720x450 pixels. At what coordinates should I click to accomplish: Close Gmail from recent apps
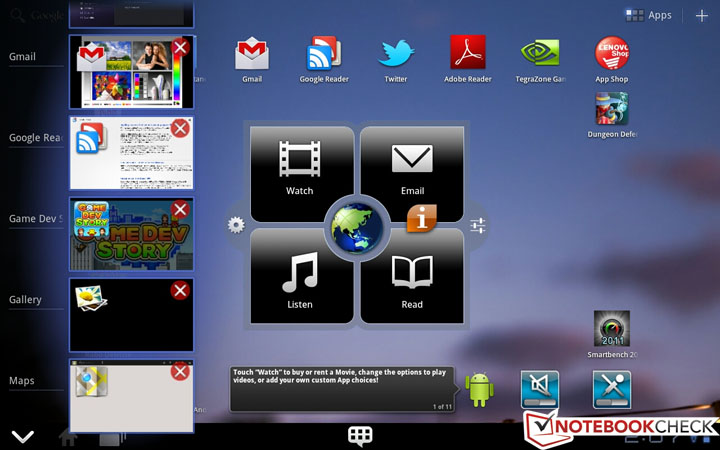click(180, 47)
